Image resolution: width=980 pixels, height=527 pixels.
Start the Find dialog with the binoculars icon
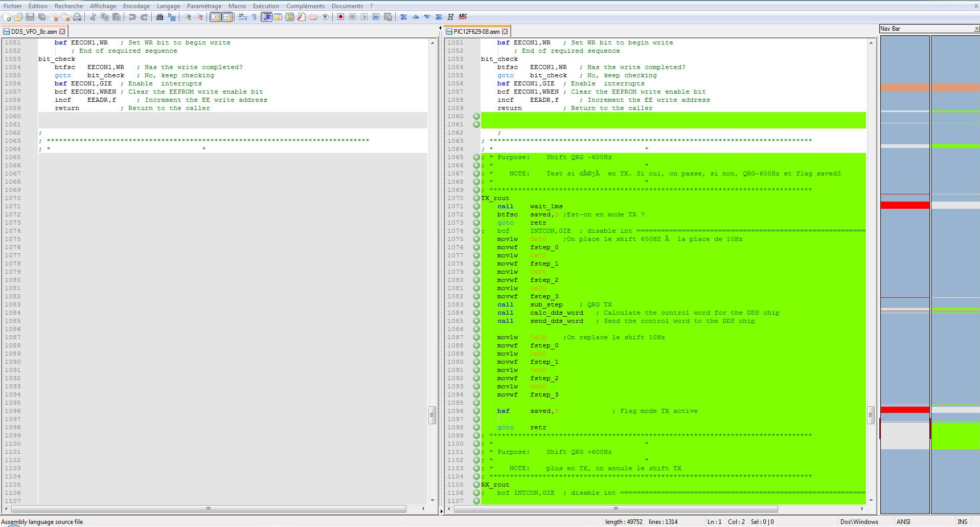[x=159, y=17]
